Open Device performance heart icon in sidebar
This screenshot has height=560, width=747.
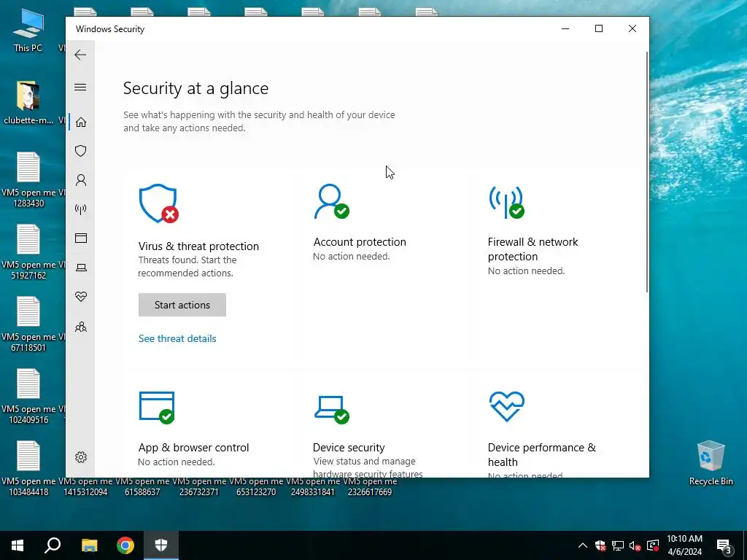tap(81, 297)
